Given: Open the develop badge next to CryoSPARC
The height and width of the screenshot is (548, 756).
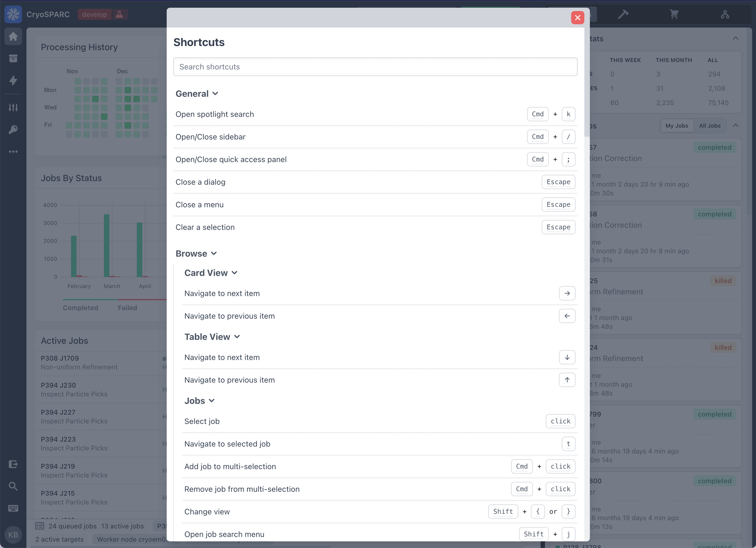Looking at the screenshot, I should tap(94, 14).
